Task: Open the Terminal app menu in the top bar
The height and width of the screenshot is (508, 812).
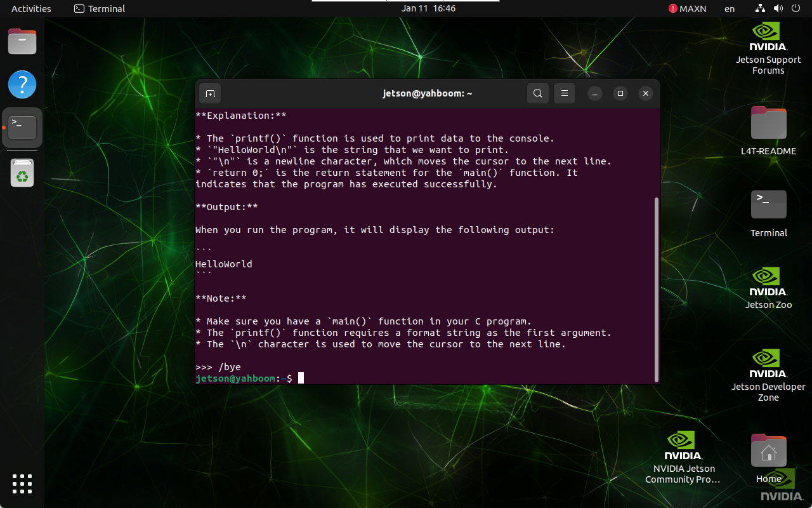Action: tap(100, 9)
